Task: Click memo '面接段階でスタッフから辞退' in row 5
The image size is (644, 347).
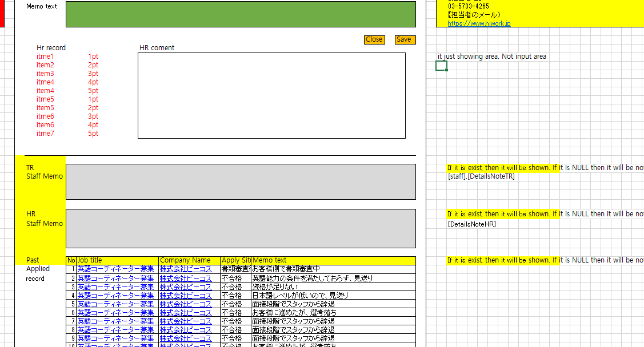Action: 293,304
